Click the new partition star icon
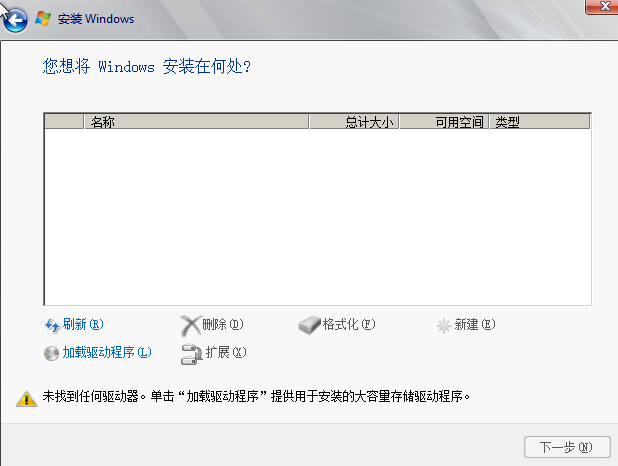 tap(444, 325)
